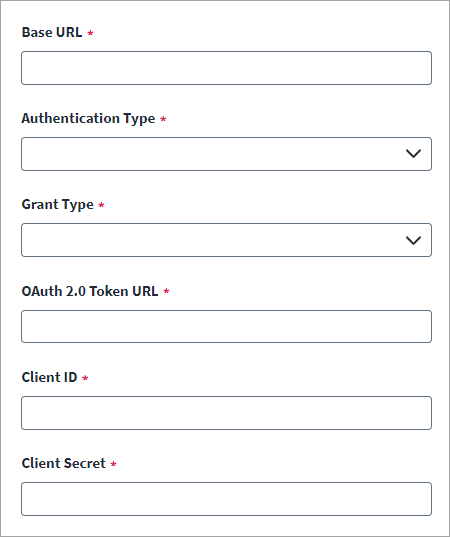The height and width of the screenshot is (537, 450).
Task: Click the Authentication Type label text
Action: pyautogui.click(x=88, y=118)
